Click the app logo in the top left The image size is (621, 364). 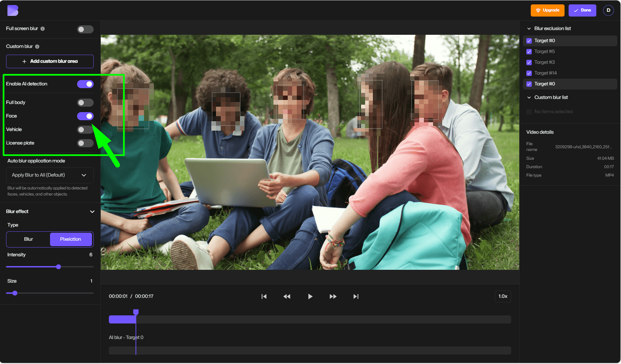pyautogui.click(x=13, y=10)
